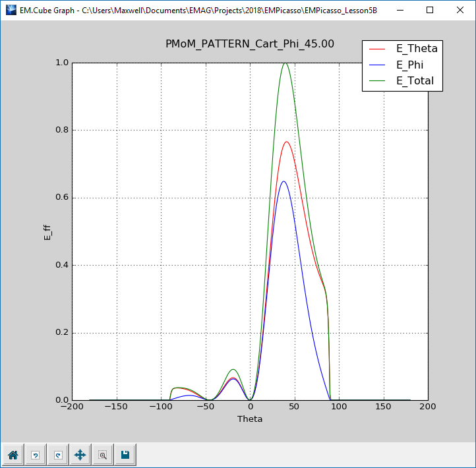Minimize the EM.Cube Graph window
Image resolution: width=476 pixels, height=468 pixels.
[400, 10]
